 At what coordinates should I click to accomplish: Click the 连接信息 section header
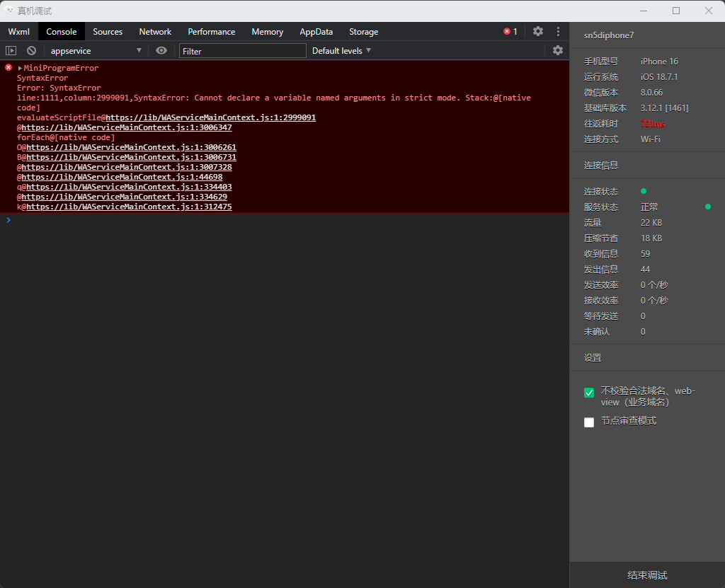click(x=601, y=166)
